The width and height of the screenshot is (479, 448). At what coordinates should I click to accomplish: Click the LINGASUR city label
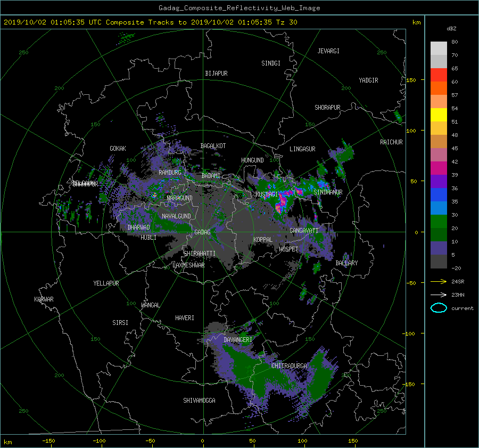(302, 149)
